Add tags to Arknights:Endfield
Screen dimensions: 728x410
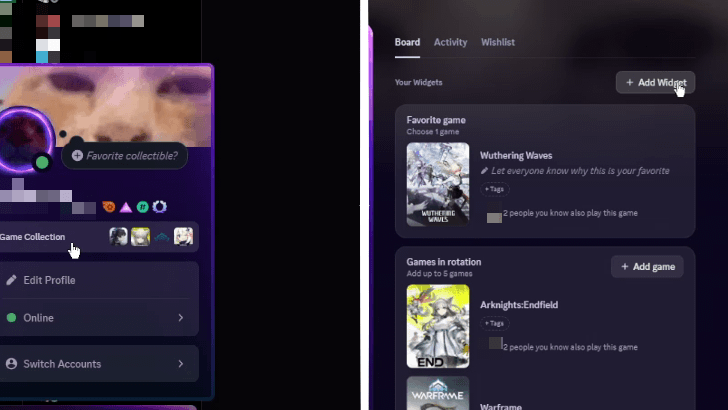pyautogui.click(x=494, y=323)
